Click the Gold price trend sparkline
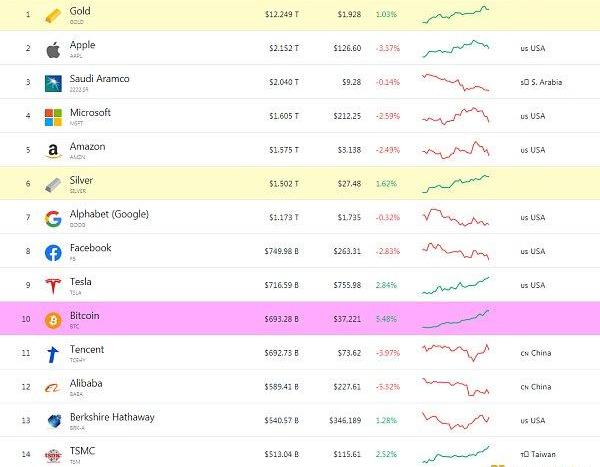600x467 pixels. [455, 15]
